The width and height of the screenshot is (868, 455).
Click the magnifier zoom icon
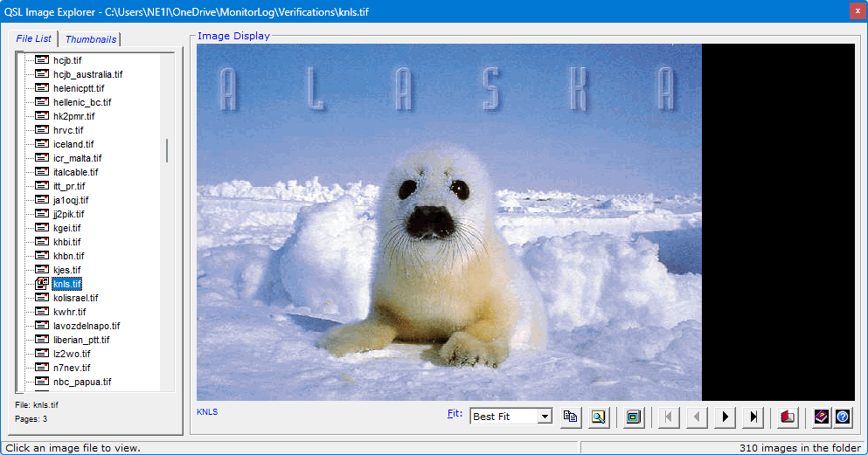point(598,417)
